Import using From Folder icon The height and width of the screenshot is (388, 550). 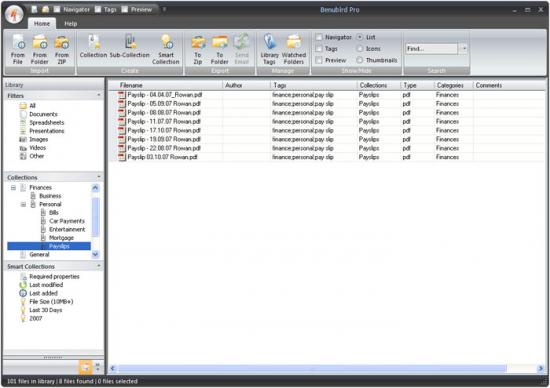point(40,49)
